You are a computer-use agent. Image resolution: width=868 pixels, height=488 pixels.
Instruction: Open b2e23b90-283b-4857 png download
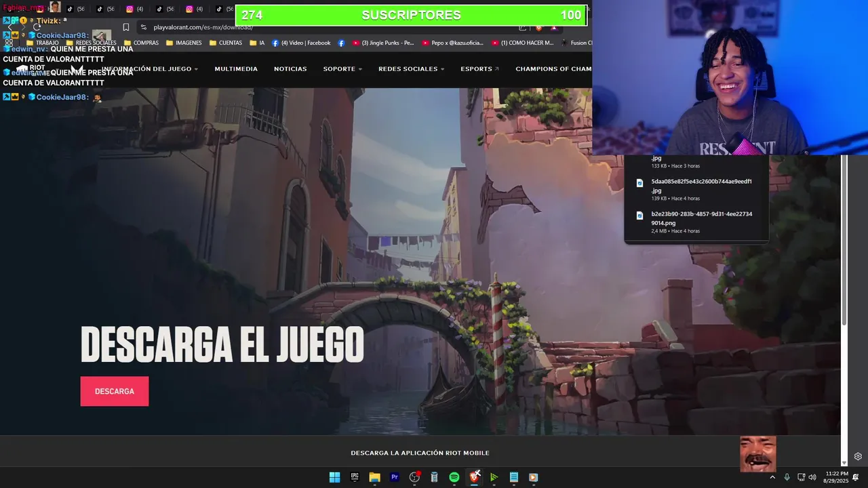[701, 218]
